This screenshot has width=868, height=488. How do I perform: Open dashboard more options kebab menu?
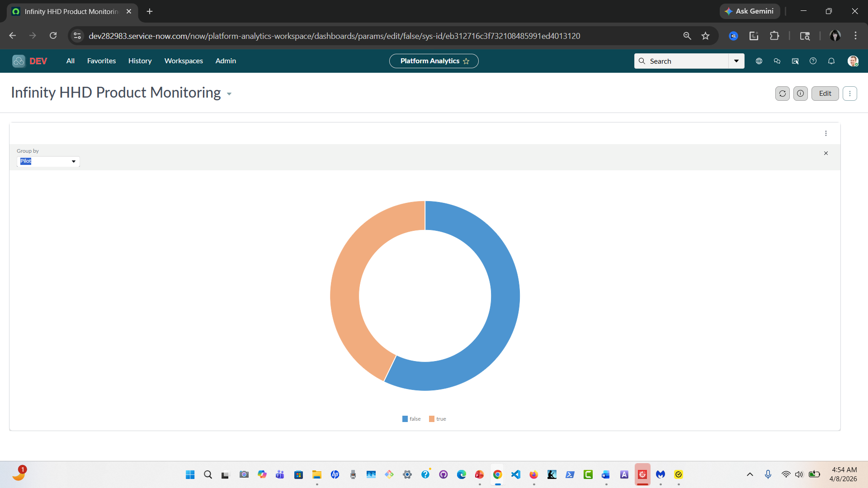(x=849, y=94)
